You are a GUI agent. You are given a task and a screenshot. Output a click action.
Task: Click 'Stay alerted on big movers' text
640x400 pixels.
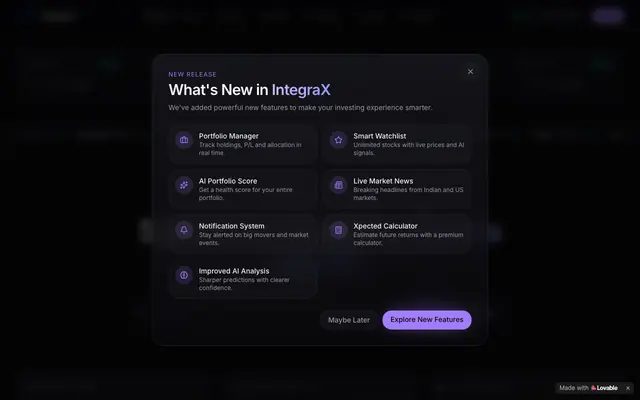coord(253,239)
